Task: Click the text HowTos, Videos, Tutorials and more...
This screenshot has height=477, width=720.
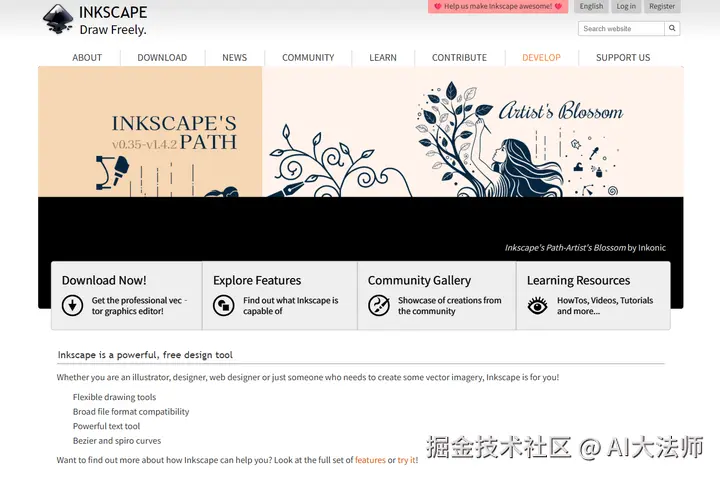Action: 605,306
